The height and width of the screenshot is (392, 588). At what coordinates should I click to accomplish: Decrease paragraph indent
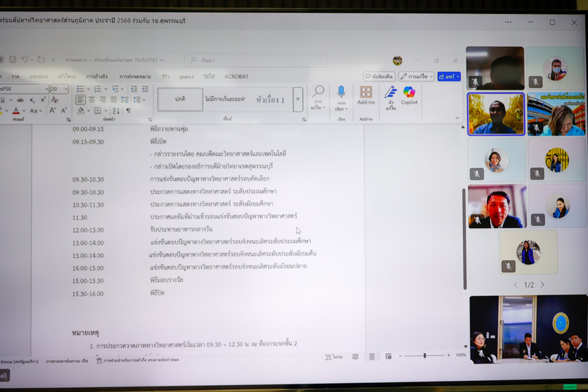[x=134, y=88]
